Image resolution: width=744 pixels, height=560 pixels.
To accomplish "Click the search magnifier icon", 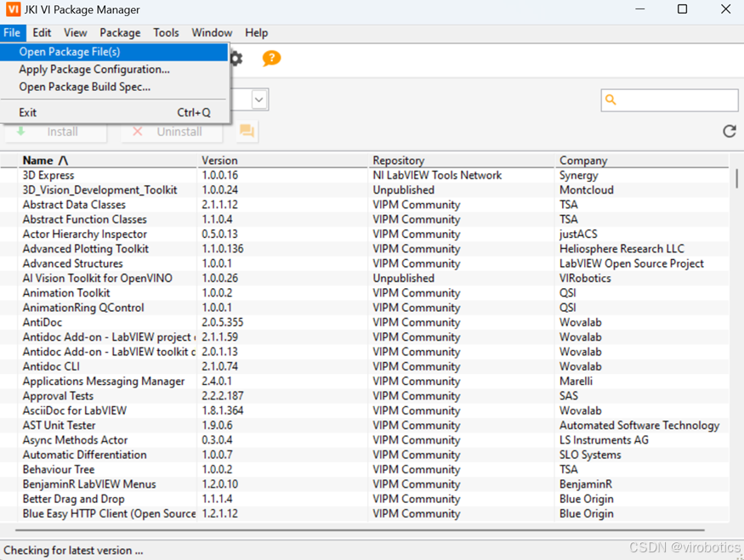I will tap(611, 99).
